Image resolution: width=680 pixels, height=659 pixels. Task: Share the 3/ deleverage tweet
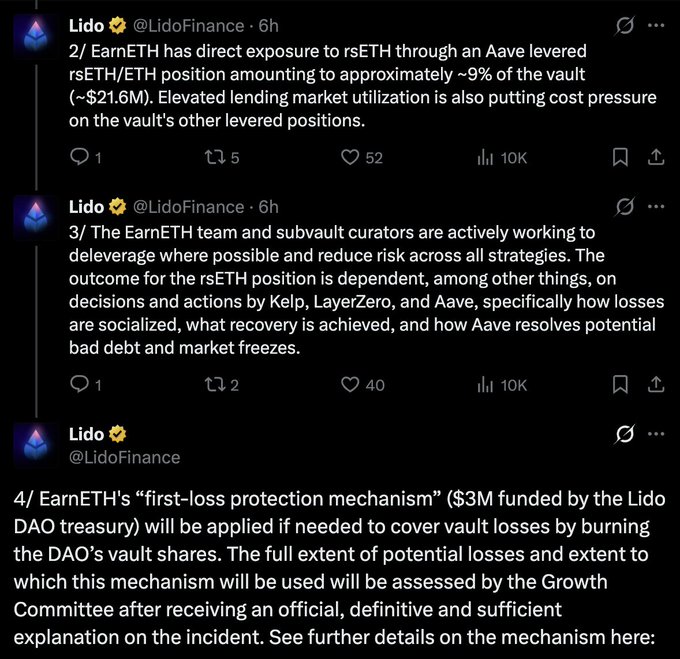(x=655, y=384)
